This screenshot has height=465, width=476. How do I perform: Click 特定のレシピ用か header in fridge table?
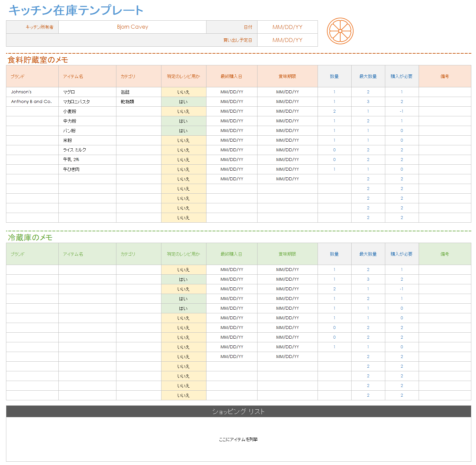pyautogui.click(x=184, y=254)
